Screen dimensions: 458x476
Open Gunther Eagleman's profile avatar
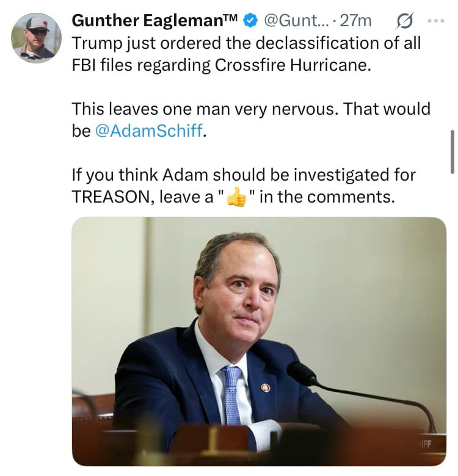click(37, 37)
